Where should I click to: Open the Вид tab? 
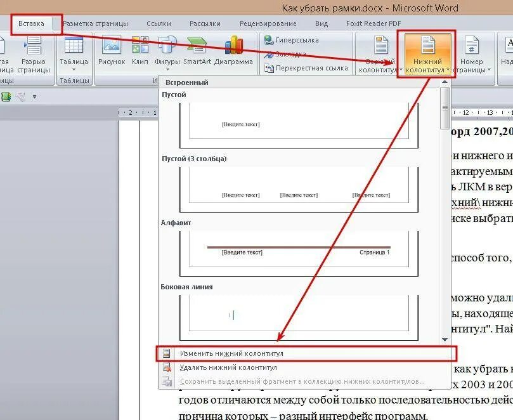coord(321,23)
